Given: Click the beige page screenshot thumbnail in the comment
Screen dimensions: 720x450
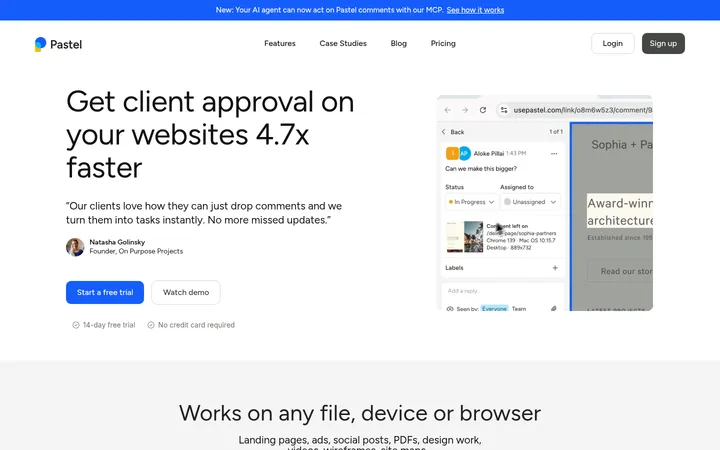Looking at the screenshot, I should click(x=455, y=237).
